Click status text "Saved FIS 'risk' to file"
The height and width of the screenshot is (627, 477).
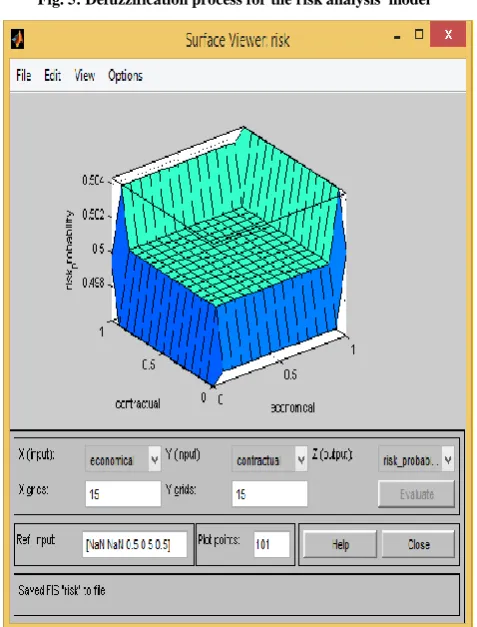click(x=62, y=590)
